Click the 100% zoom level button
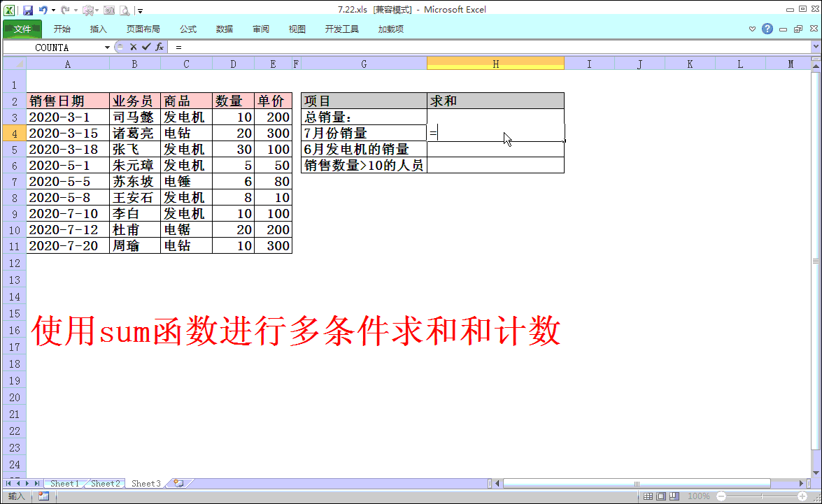 [698, 496]
